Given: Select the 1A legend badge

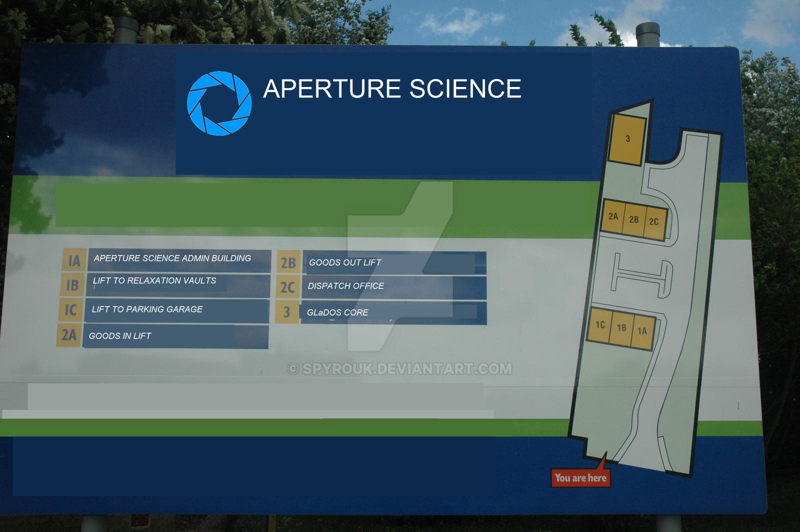Looking at the screenshot, I should [x=74, y=260].
